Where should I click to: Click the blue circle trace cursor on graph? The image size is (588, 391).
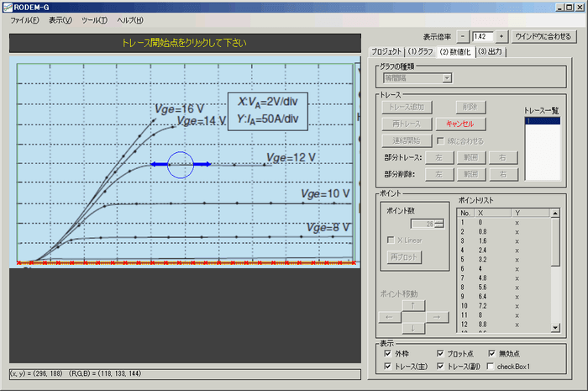[181, 164]
